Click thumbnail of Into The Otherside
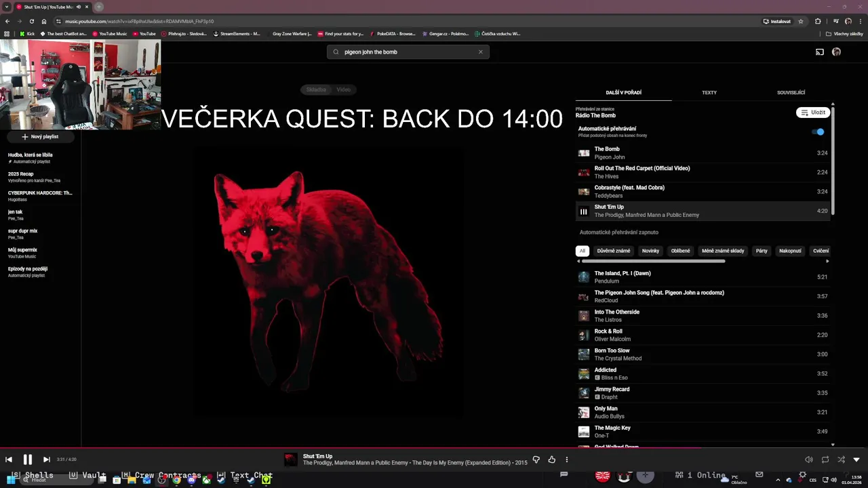The image size is (868, 488). pyautogui.click(x=583, y=316)
